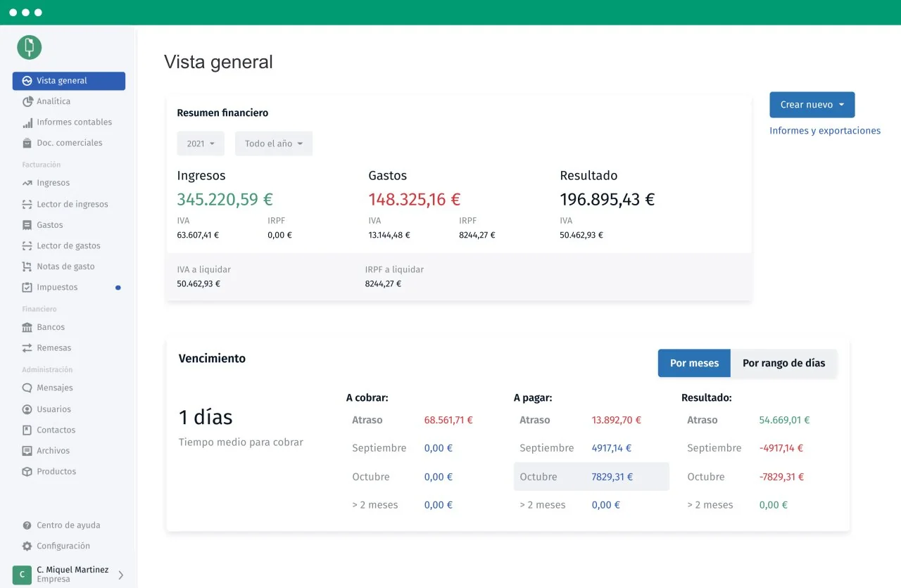Click the Centro de ayuda question icon
901x588 pixels.
[x=27, y=525]
